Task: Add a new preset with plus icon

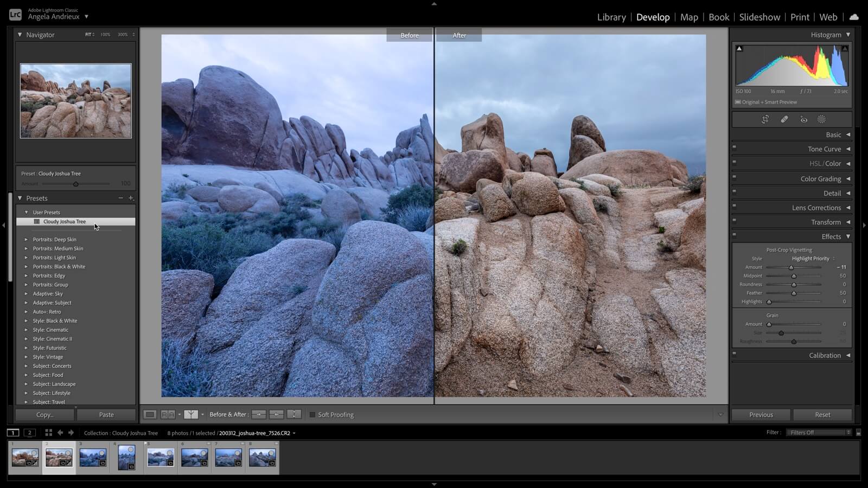Action: click(x=131, y=198)
